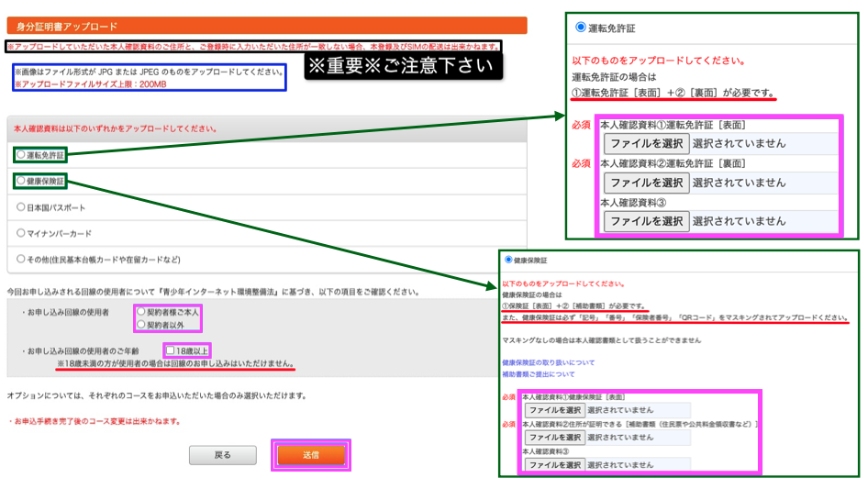
Task: Open the 補助書類ご提出について link
Action: 538,374
